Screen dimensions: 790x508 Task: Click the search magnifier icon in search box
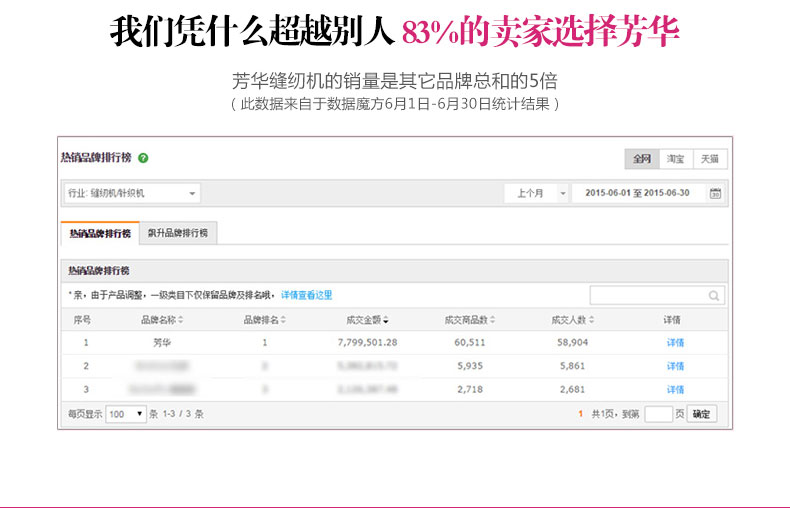713,296
